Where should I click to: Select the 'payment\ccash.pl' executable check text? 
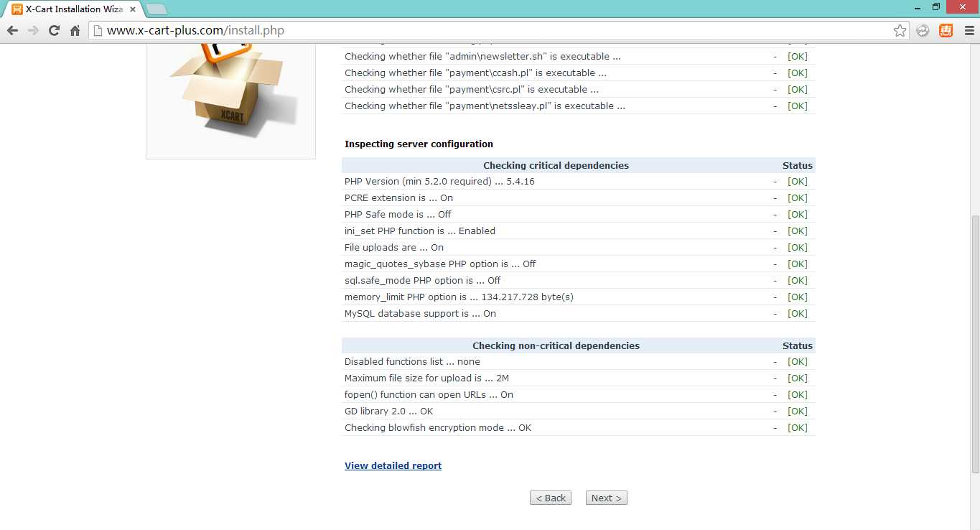[x=475, y=73]
